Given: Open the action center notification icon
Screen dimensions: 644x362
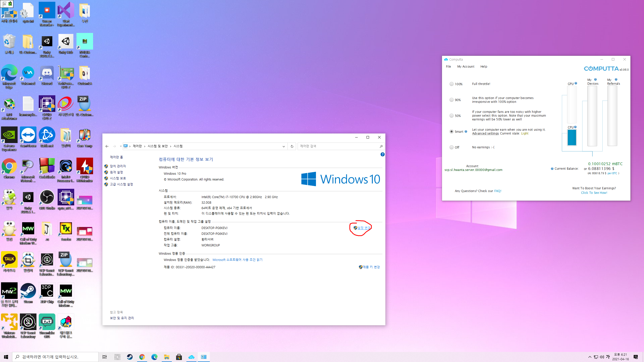Looking at the screenshot, I should click(x=636, y=357).
